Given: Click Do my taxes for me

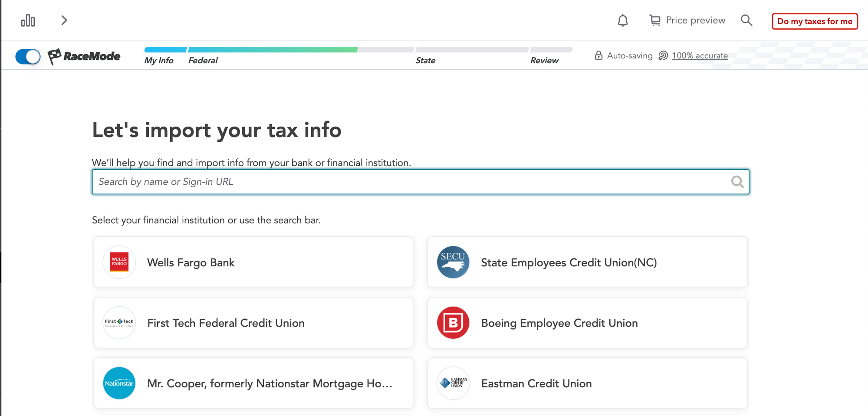Looking at the screenshot, I should (815, 21).
